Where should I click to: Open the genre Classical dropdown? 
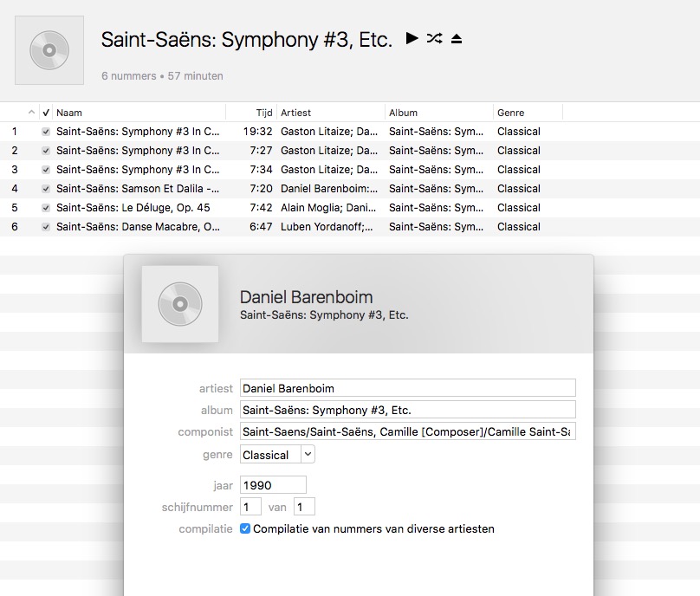point(308,455)
